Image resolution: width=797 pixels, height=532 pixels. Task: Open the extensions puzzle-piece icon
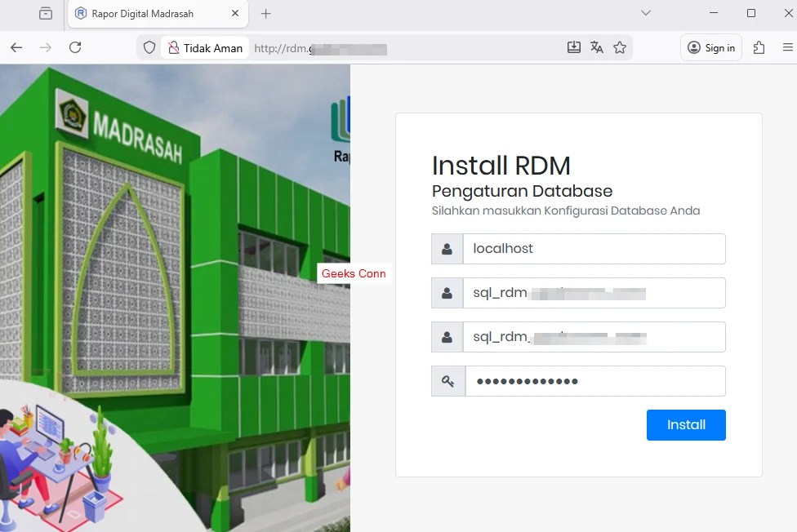click(759, 47)
